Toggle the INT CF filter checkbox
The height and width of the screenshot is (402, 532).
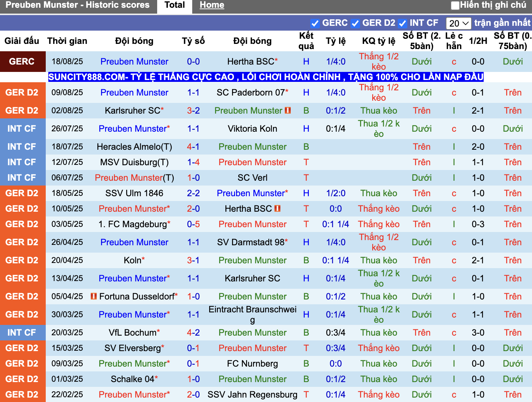[x=402, y=24]
